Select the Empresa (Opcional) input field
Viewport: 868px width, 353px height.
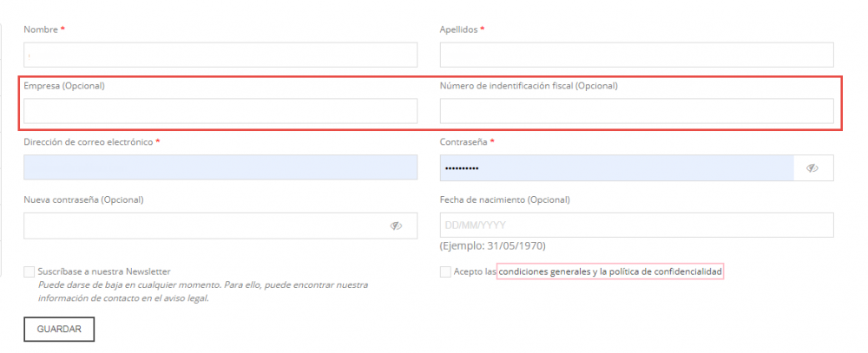[x=220, y=111]
